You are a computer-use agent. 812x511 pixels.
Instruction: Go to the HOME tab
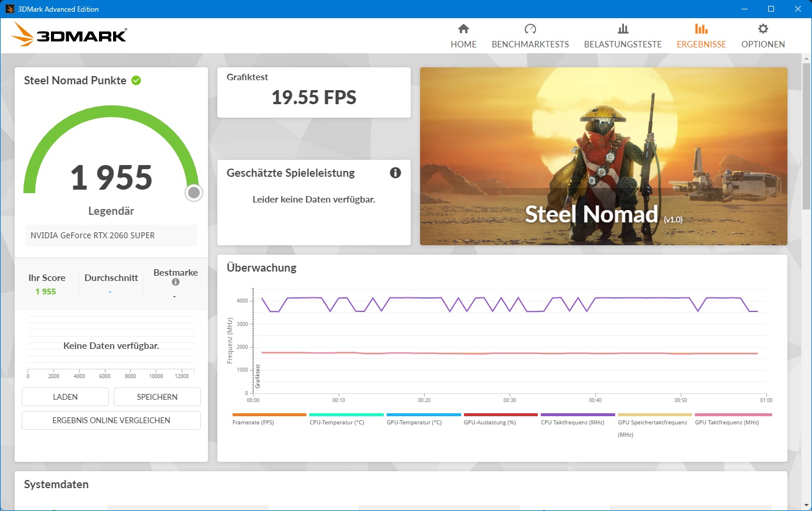pyautogui.click(x=463, y=36)
